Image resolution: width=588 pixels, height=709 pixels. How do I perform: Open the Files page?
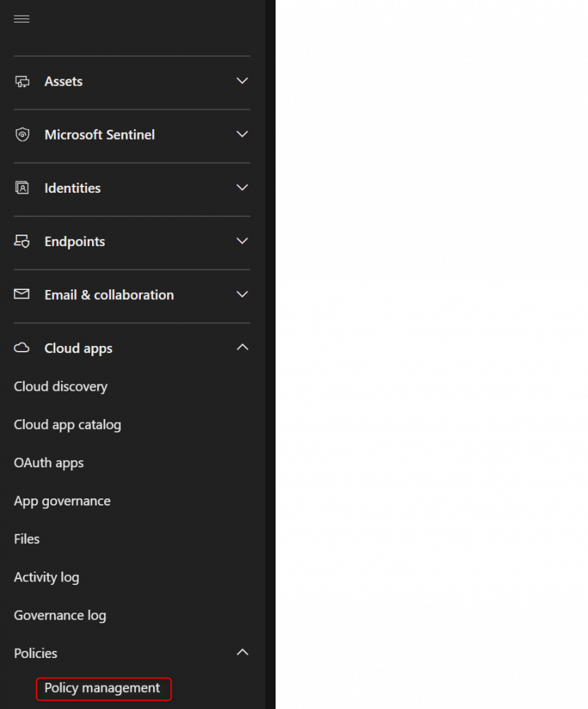pyautogui.click(x=27, y=539)
